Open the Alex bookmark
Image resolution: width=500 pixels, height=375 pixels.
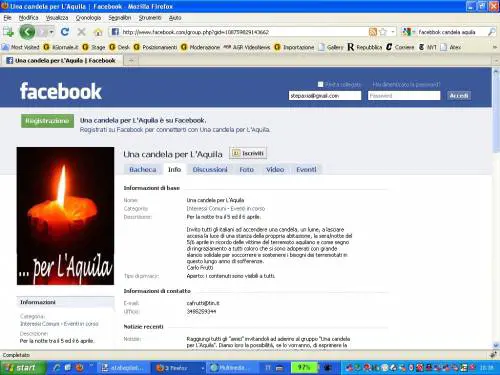[x=451, y=47]
